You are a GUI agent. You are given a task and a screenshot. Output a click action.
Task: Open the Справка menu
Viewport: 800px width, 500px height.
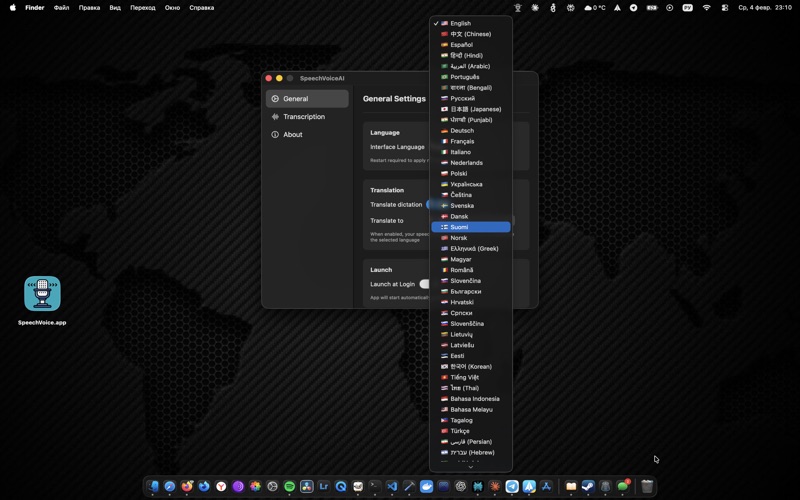(x=202, y=8)
